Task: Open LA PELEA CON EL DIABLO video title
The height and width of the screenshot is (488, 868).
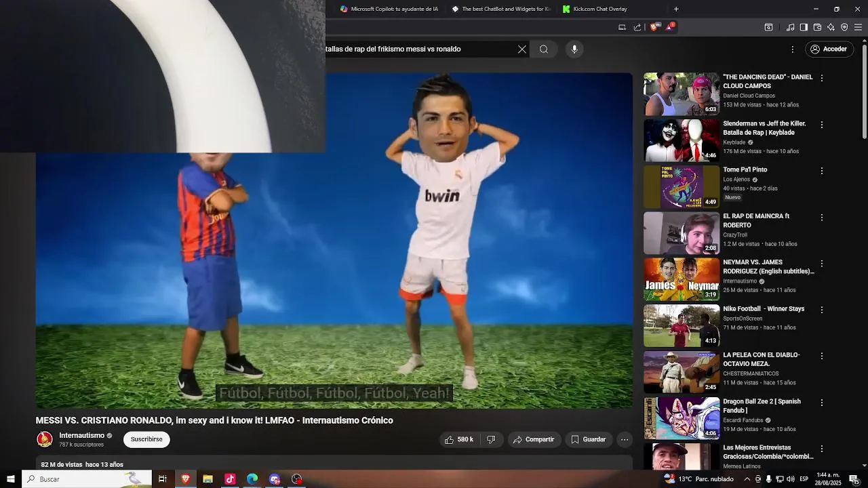Action: point(762,359)
